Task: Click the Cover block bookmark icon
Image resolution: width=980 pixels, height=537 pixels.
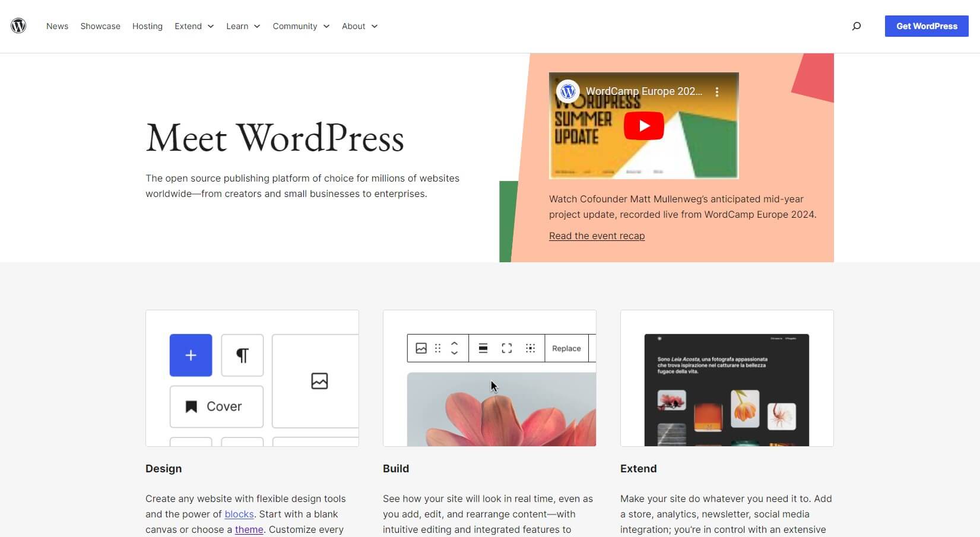Action: click(x=191, y=406)
